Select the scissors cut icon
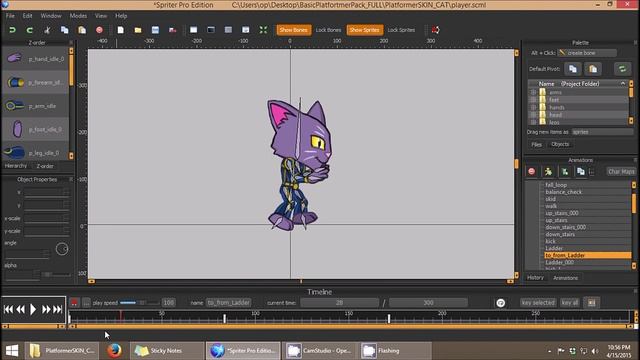Image resolution: width=640 pixels, height=360 pixels. 47,30
